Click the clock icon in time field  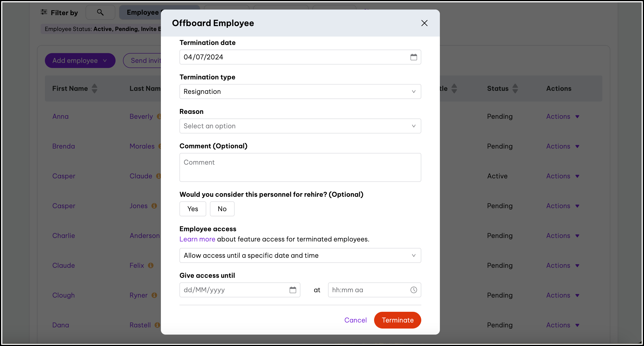[x=414, y=290]
